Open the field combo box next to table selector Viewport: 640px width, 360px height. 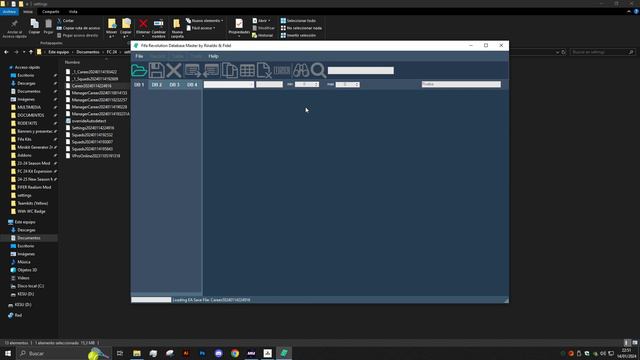[x=269, y=84]
